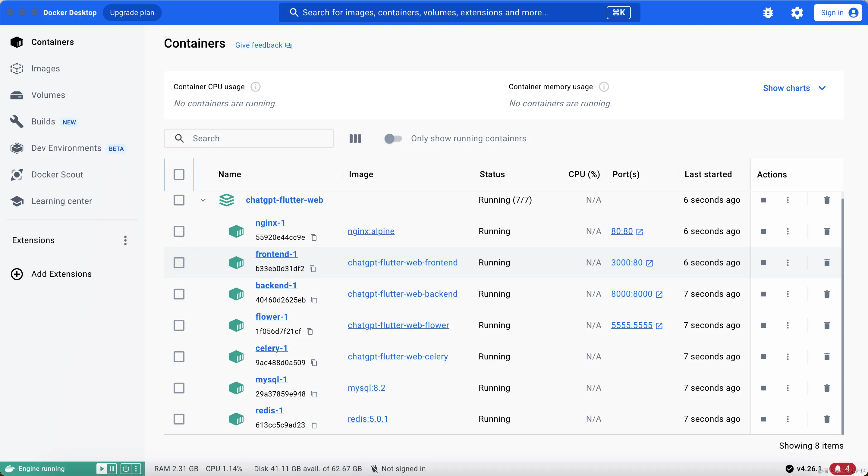Image resolution: width=868 pixels, height=476 pixels.
Task: Stop the flower-1 container
Action: 763,325
